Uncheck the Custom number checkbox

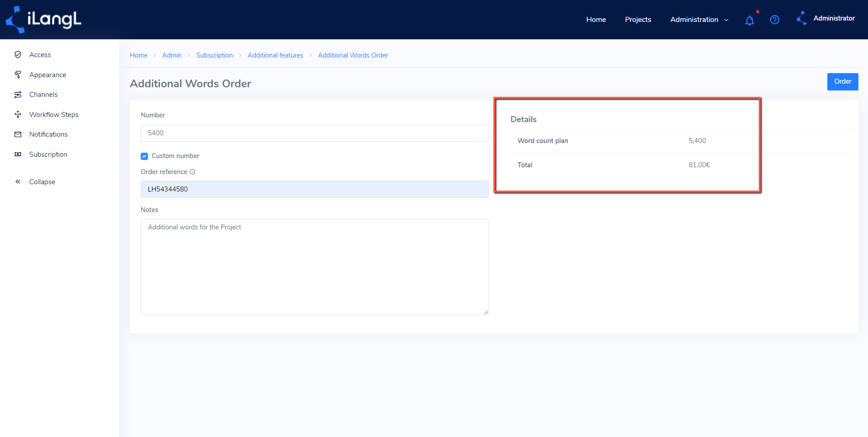144,156
